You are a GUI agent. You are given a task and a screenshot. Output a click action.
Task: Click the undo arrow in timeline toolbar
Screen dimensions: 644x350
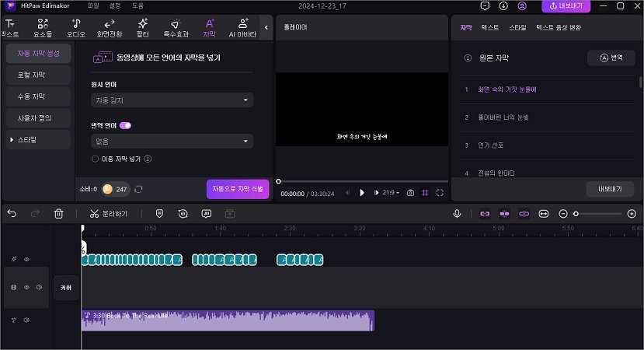pos(12,213)
